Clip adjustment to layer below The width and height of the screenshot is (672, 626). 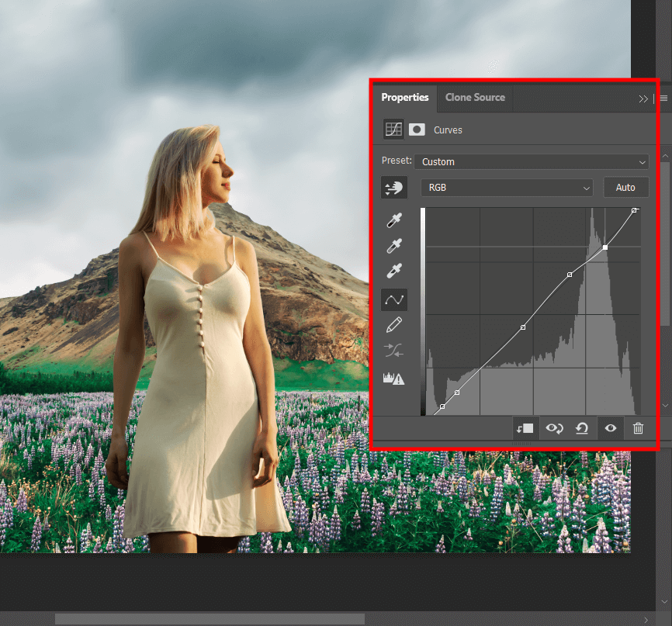525,428
